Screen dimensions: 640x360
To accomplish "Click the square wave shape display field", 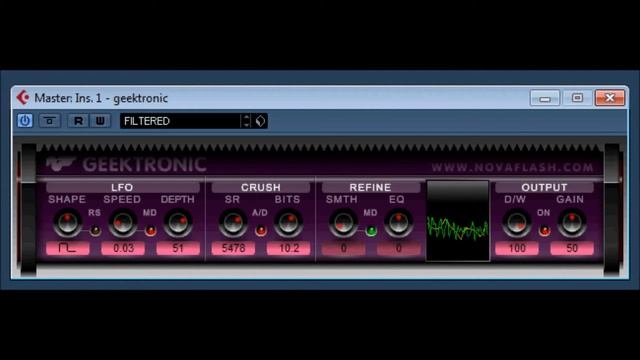I will point(68,248).
